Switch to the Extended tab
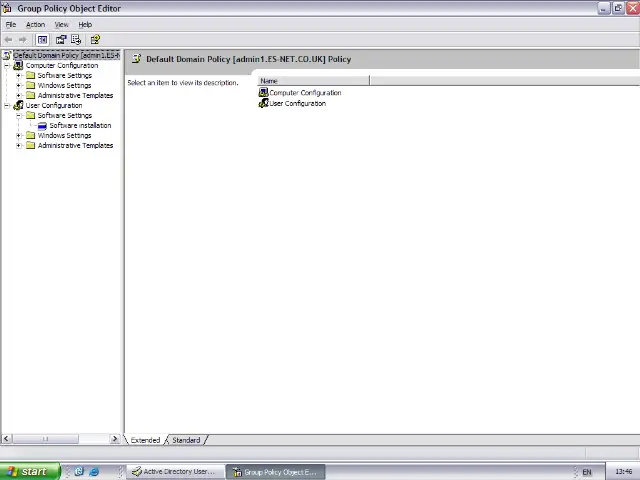This screenshot has height=480, width=640. click(x=145, y=440)
